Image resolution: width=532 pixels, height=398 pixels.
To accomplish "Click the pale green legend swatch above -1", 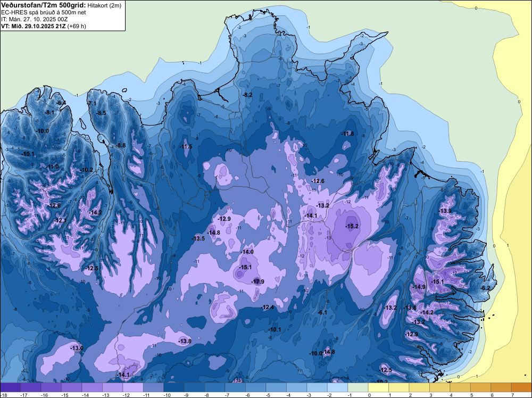I will (x=358, y=387).
